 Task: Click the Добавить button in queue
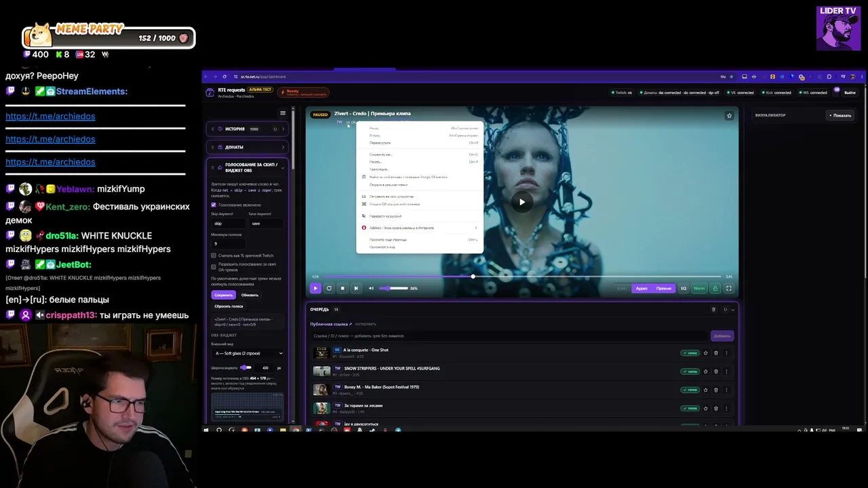coord(722,335)
